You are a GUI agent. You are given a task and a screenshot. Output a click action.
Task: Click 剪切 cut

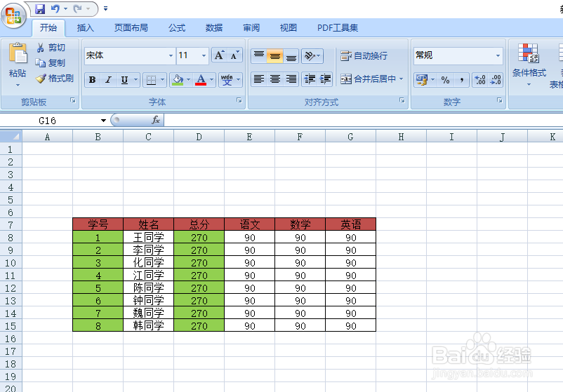[x=51, y=48]
